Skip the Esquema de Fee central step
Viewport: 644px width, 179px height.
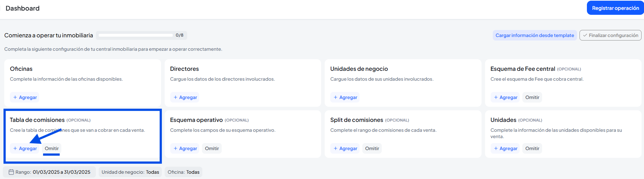(x=532, y=97)
